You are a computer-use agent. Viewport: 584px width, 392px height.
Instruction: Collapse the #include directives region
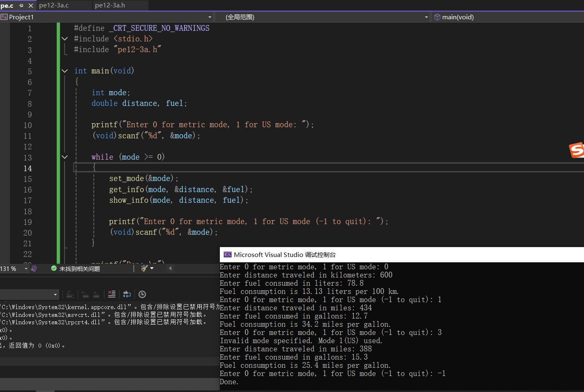(x=65, y=39)
